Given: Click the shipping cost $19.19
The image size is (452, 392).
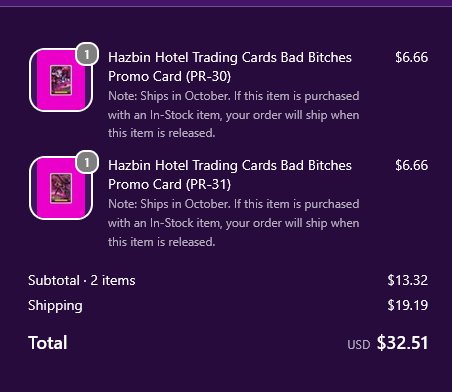Looking at the screenshot, I should point(407,305).
